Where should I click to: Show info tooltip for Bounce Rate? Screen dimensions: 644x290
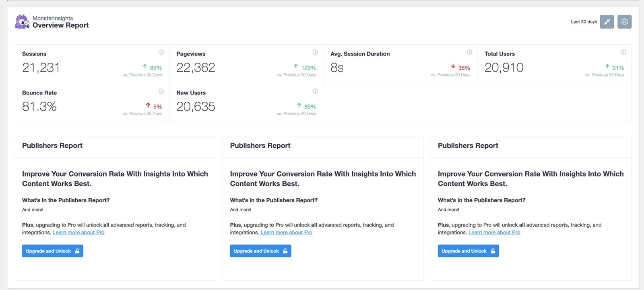[x=161, y=91]
